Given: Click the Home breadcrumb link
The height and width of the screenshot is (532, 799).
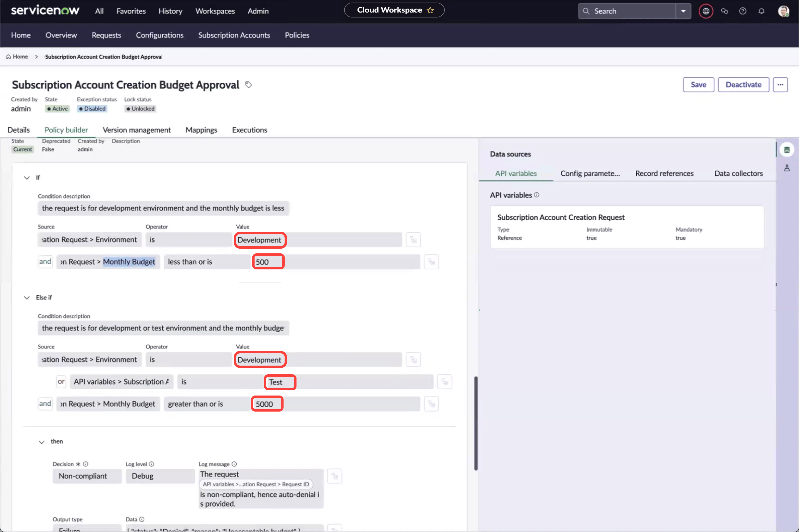Looking at the screenshot, I should 20,57.
